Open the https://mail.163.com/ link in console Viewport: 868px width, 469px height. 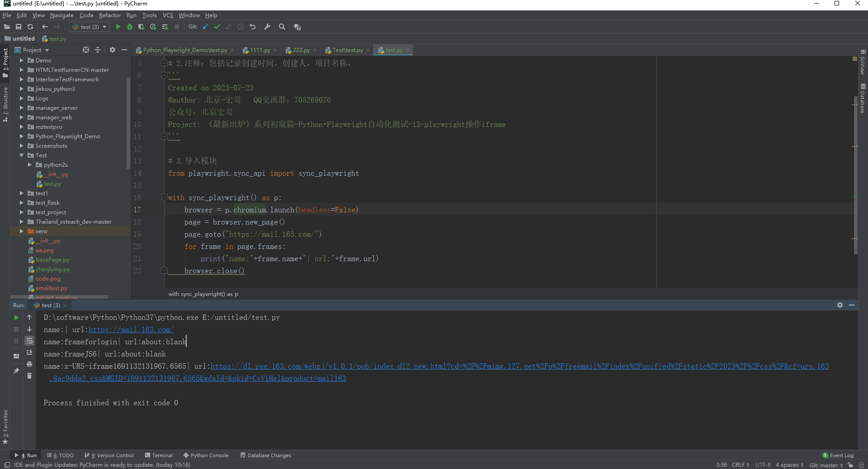coord(131,330)
